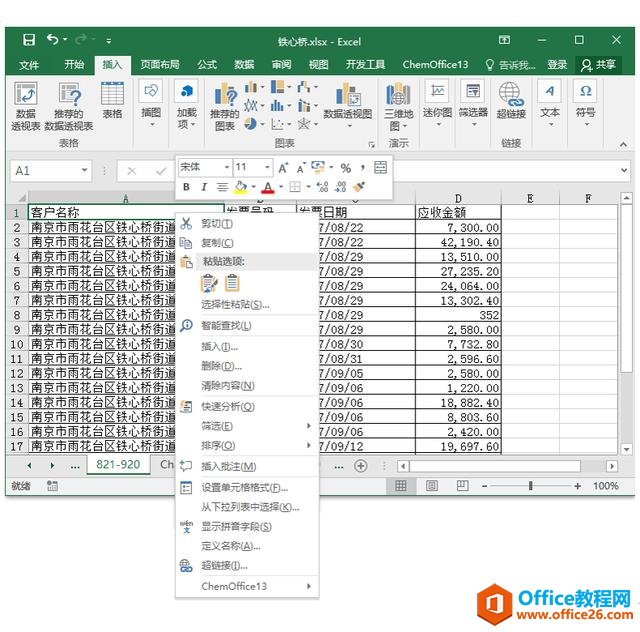Open font name dropdown showing 宋体

(x=227, y=167)
